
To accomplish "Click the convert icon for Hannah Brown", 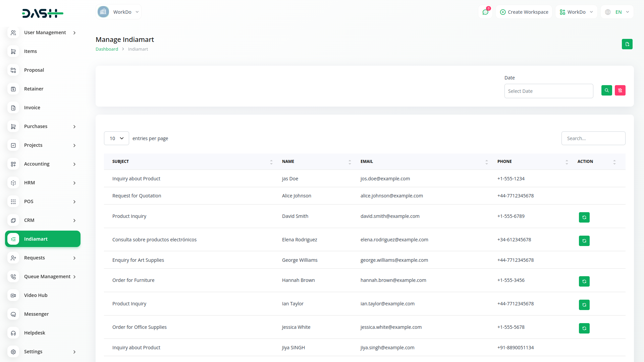I will (584, 282).
